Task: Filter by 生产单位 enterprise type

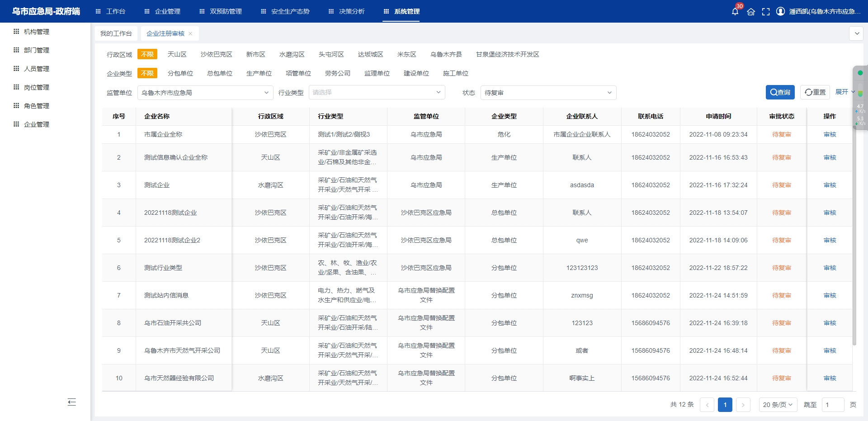Action: pos(259,73)
